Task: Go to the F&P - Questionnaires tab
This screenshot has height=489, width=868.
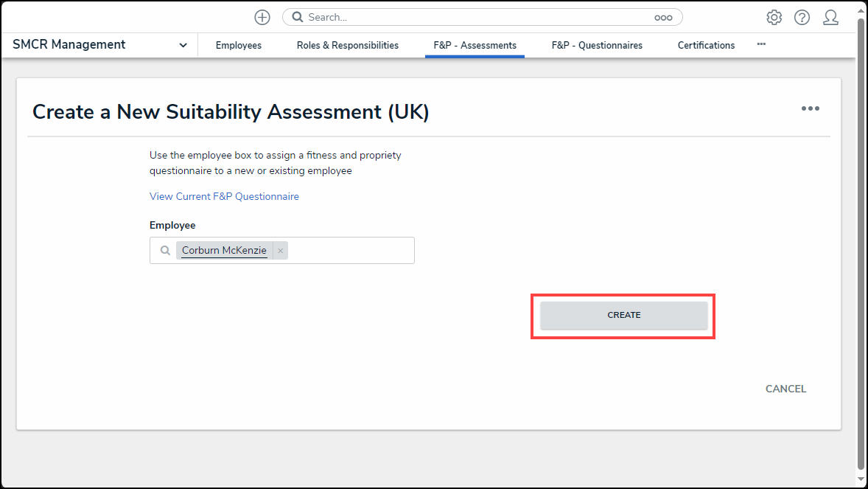Action: tap(597, 45)
